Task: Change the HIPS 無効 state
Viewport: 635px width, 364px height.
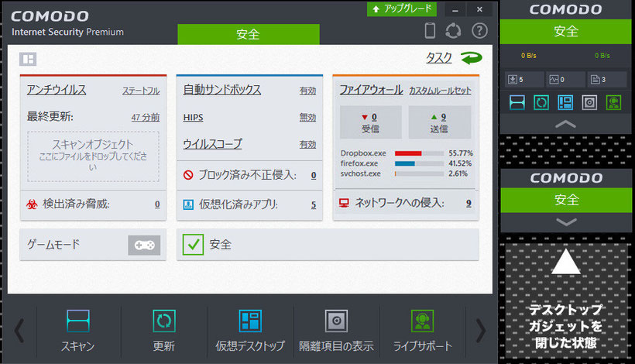Action: point(307,118)
